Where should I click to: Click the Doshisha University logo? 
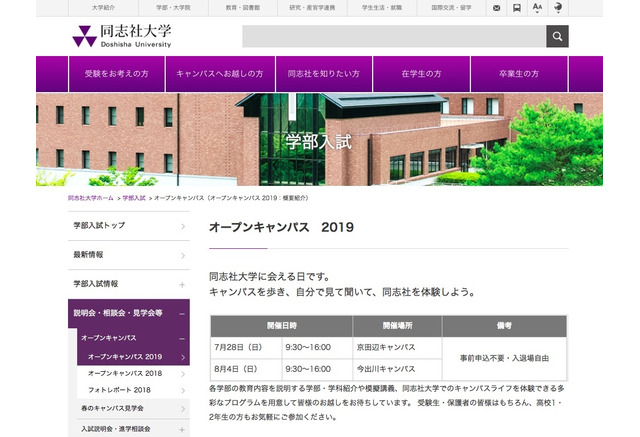122,36
